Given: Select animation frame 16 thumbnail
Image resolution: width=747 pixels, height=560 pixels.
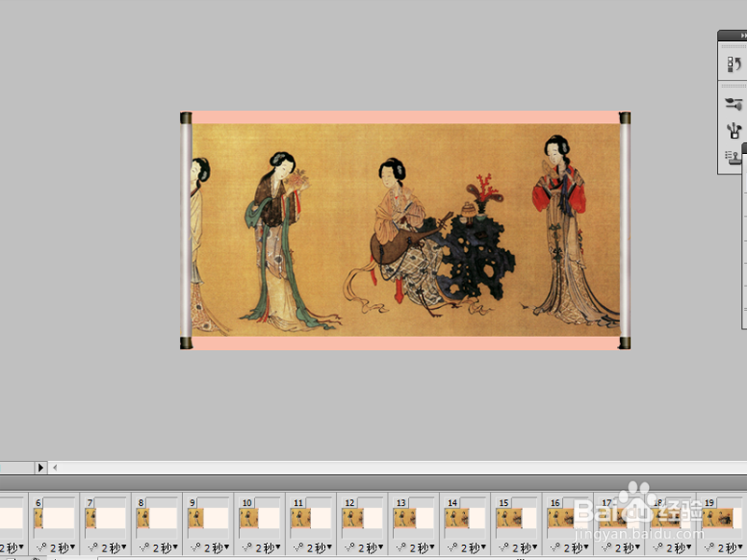Looking at the screenshot, I should tap(569, 518).
